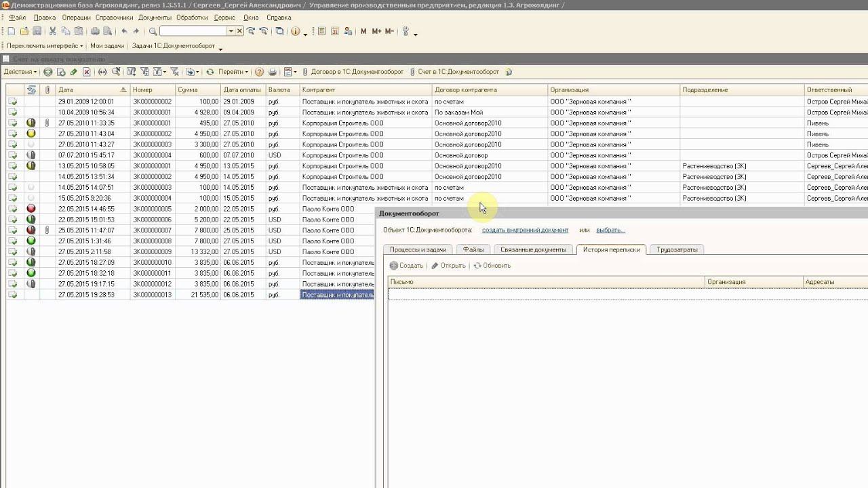
Task: Expand the Переключить интерфейс dropdown
Action: (45, 46)
